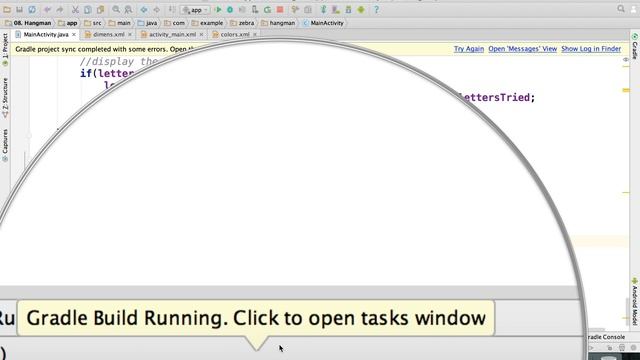
Task: Open the app run configuration dropdown
Action: click(196, 10)
